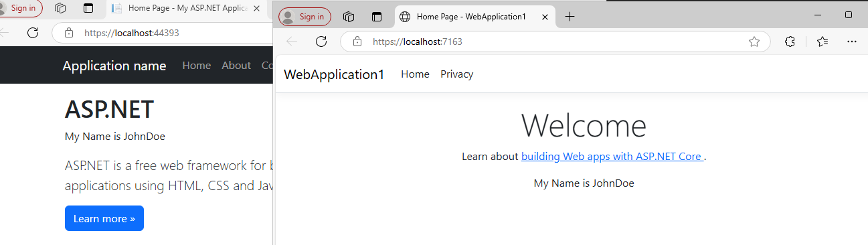Focus the address bar showing localhost:44393
868x245 pixels.
pos(163,32)
